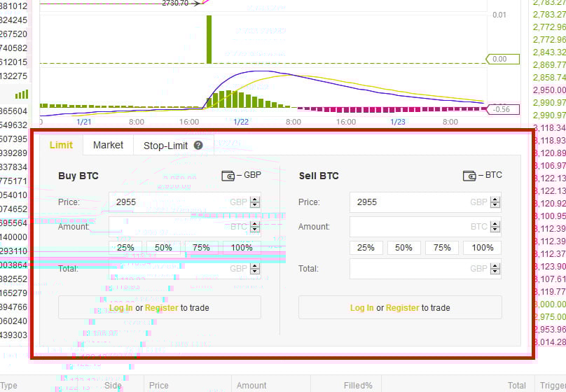Click the Buy BTC Total input field

(185, 269)
